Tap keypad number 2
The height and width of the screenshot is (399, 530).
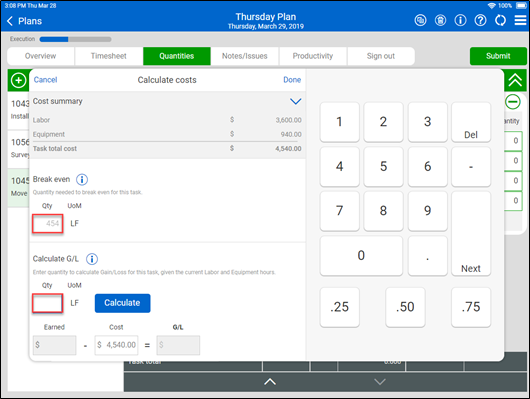tap(383, 122)
